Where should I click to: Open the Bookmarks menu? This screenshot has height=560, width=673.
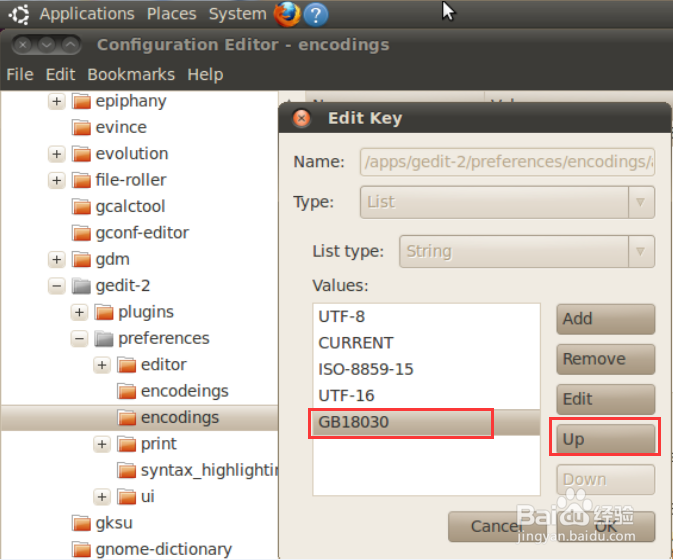pyautogui.click(x=131, y=75)
